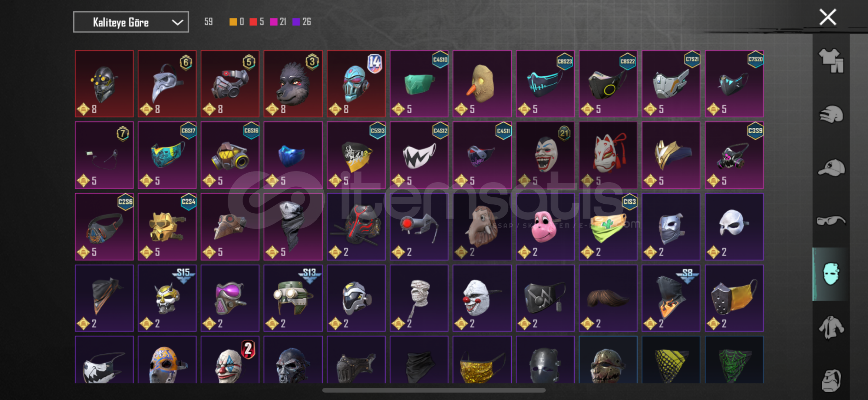Expand sort options via chevron arrow

177,23
